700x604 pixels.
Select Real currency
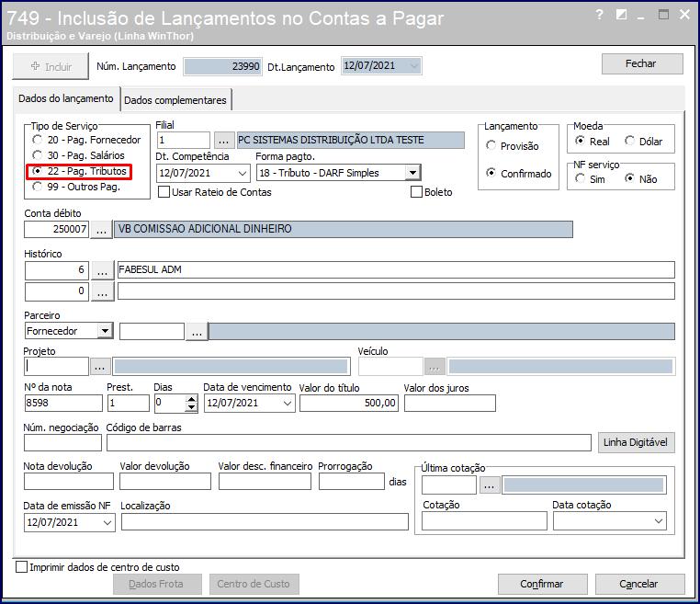tap(593, 142)
